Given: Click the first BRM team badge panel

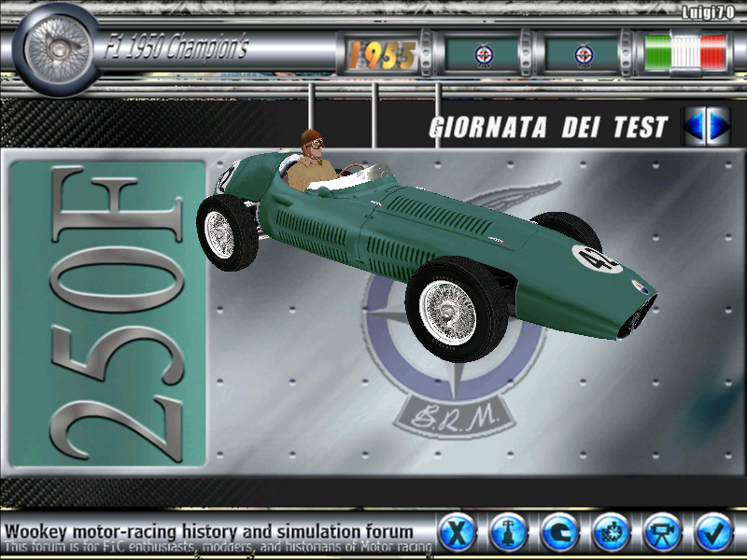Looking at the screenshot, I should tap(483, 55).
